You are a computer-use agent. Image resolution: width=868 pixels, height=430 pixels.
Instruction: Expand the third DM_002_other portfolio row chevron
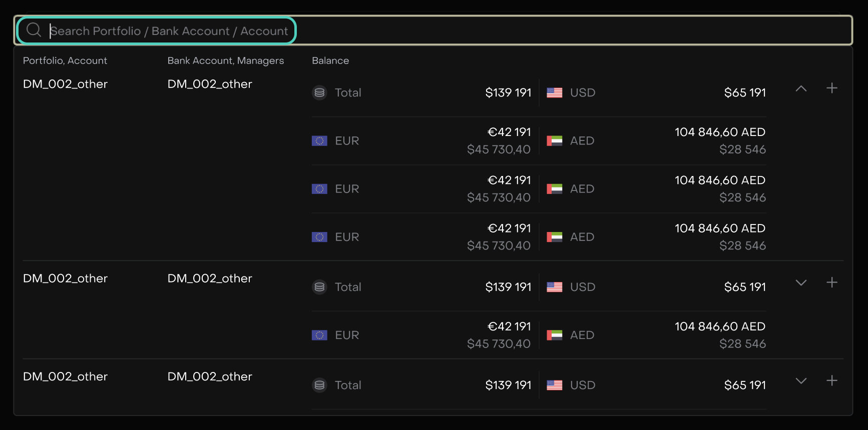pyautogui.click(x=801, y=380)
